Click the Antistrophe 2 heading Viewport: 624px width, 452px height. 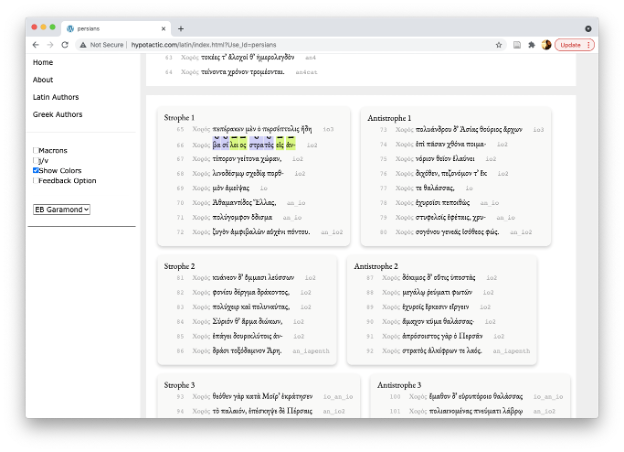point(376,266)
